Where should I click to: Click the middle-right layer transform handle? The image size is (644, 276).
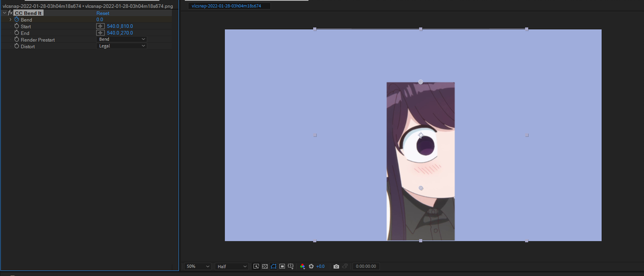527,134
